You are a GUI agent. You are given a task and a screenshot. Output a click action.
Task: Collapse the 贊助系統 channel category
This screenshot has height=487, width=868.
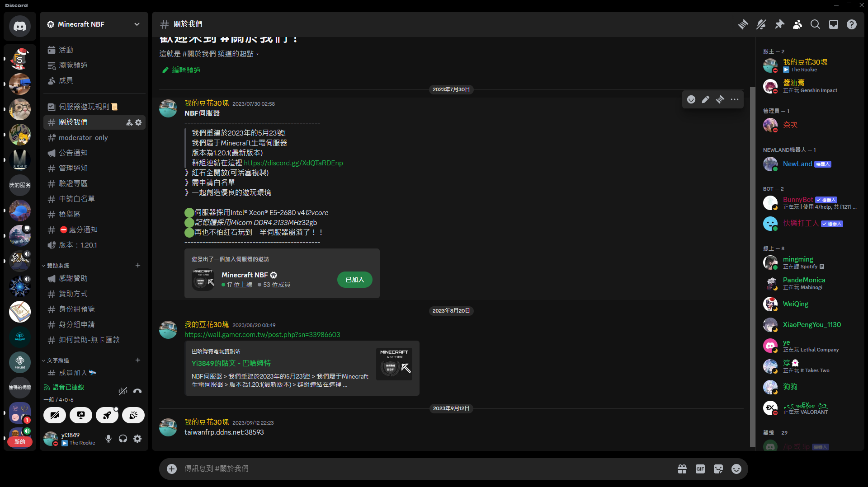[58, 266]
